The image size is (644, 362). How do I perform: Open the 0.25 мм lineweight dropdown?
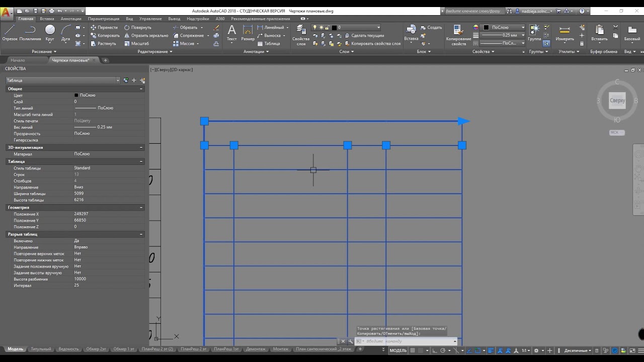503,35
